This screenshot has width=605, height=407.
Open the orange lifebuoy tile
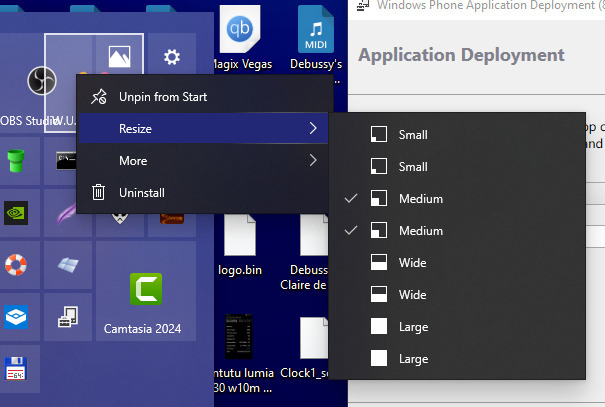[15, 265]
